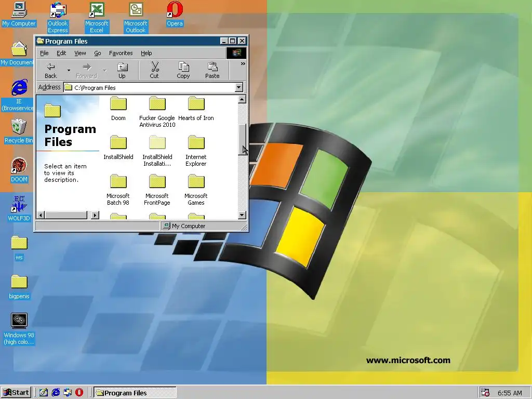This screenshot has height=399, width=532.
Task: Launch Outlook Express from the desktop
Action: [58, 18]
